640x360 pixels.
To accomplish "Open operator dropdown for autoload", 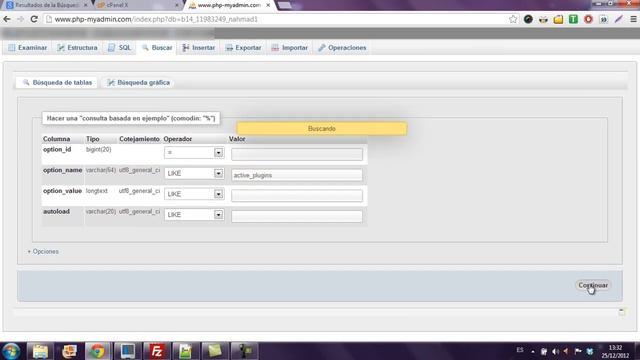I will [194, 215].
